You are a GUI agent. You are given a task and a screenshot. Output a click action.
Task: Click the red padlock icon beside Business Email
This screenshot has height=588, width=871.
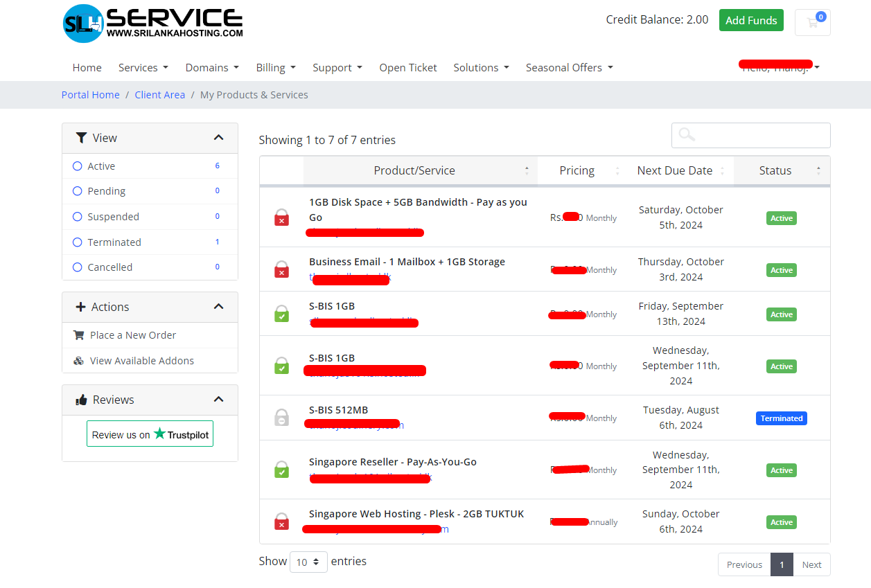click(282, 270)
